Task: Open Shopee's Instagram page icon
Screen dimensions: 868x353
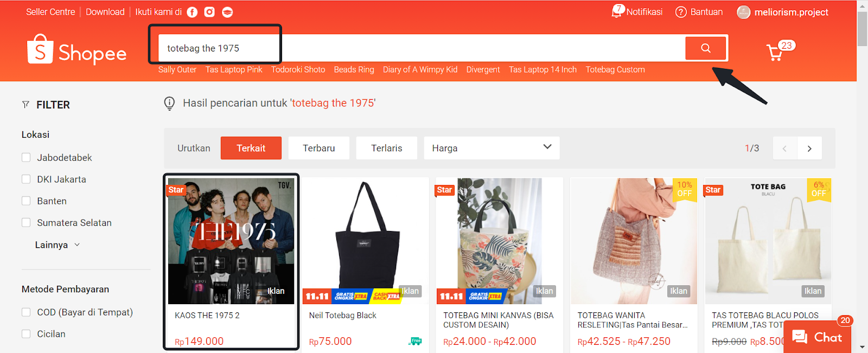Action: pyautogui.click(x=209, y=12)
